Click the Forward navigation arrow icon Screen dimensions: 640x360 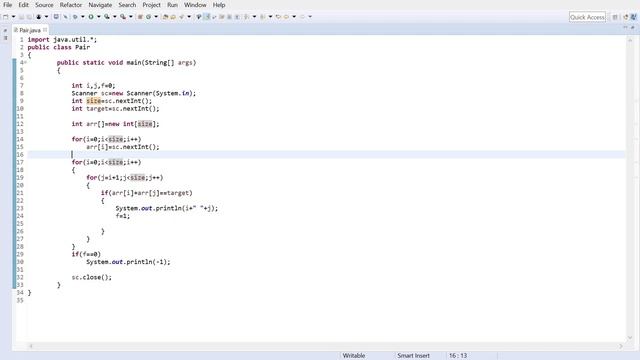pyautogui.click(x=302, y=17)
